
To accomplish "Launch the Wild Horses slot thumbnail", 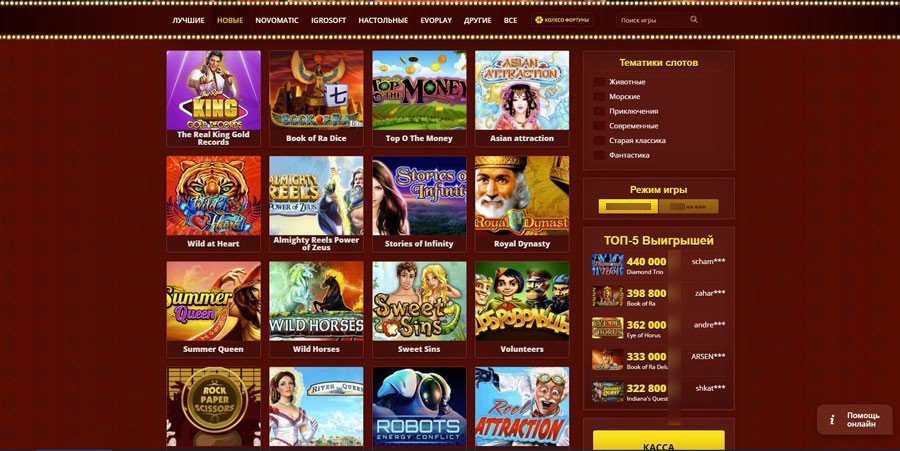I will click(316, 309).
